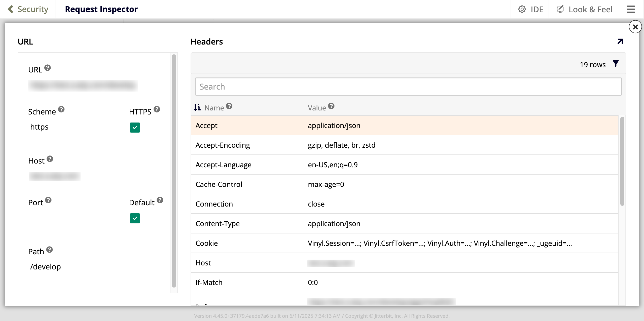Click the filter funnel icon in Headers
This screenshot has width=644, height=321.
point(616,64)
